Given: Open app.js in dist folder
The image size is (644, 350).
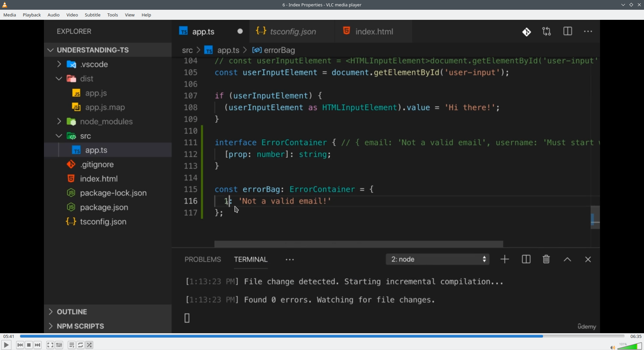Looking at the screenshot, I should (x=108, y=93).
